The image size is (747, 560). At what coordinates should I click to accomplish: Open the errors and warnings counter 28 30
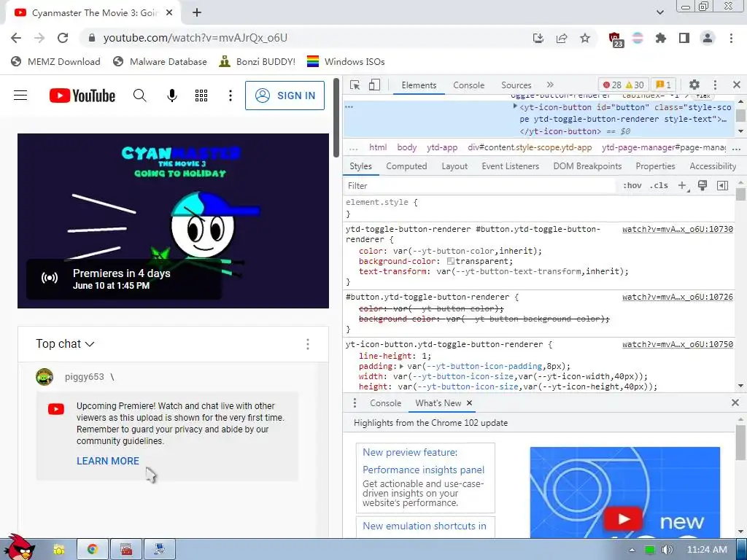623,85
